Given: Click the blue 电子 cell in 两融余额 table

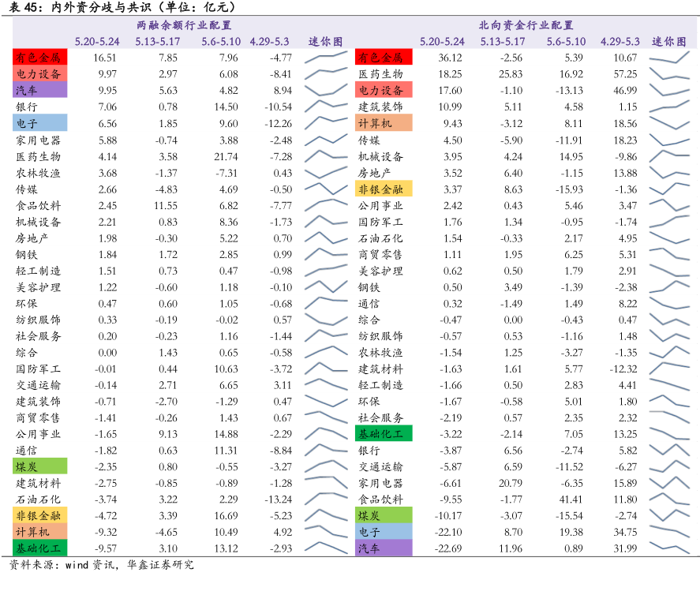Looking at the screenshot, I should coord(40,123).
